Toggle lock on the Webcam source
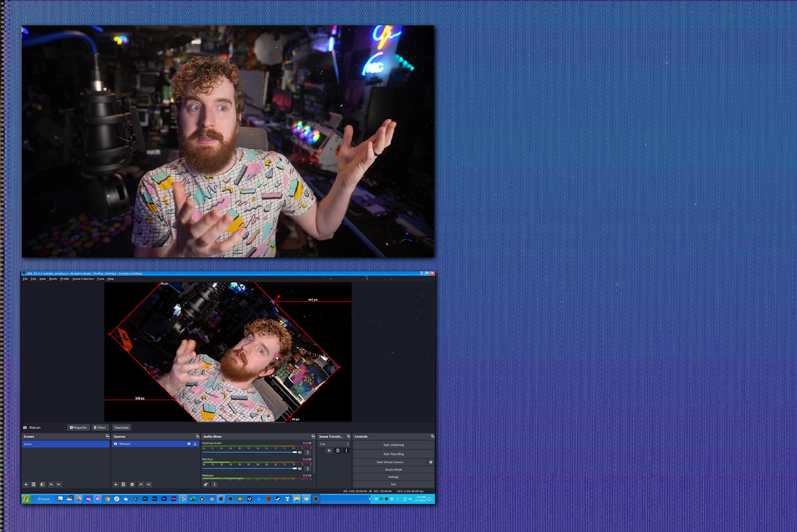797x532 pixels. (x=194, y=444)
